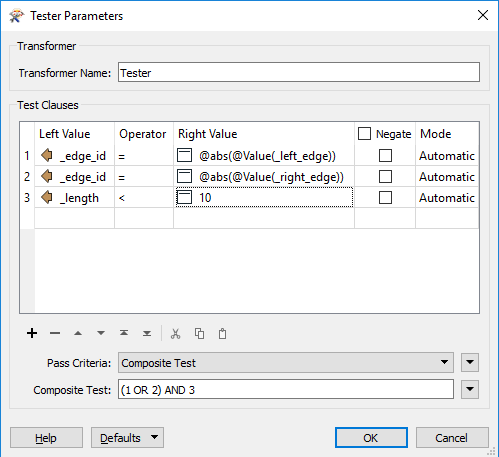Remove the selected test clause

point(55,333)
